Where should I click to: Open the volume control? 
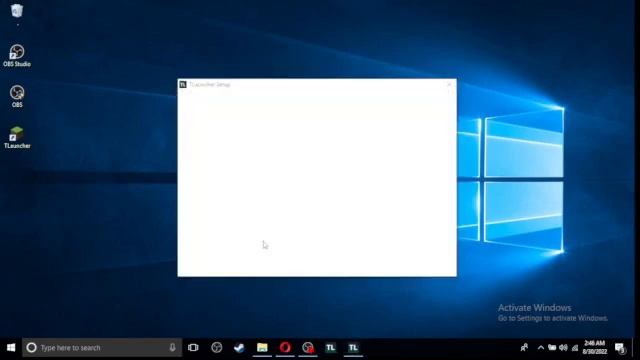[563, 348]
